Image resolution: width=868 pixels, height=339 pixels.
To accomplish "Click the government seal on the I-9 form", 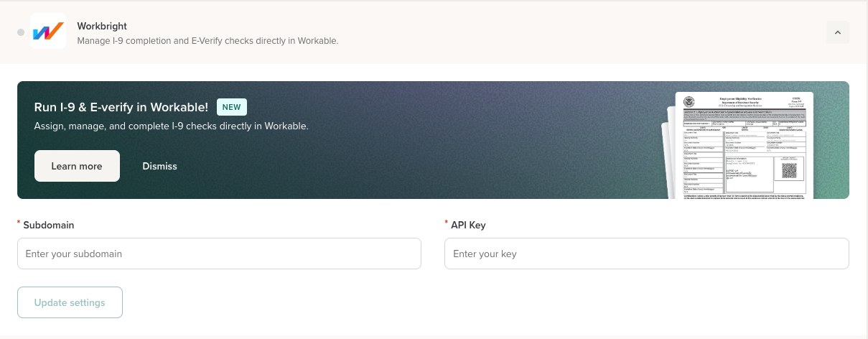I will point(689,102).
